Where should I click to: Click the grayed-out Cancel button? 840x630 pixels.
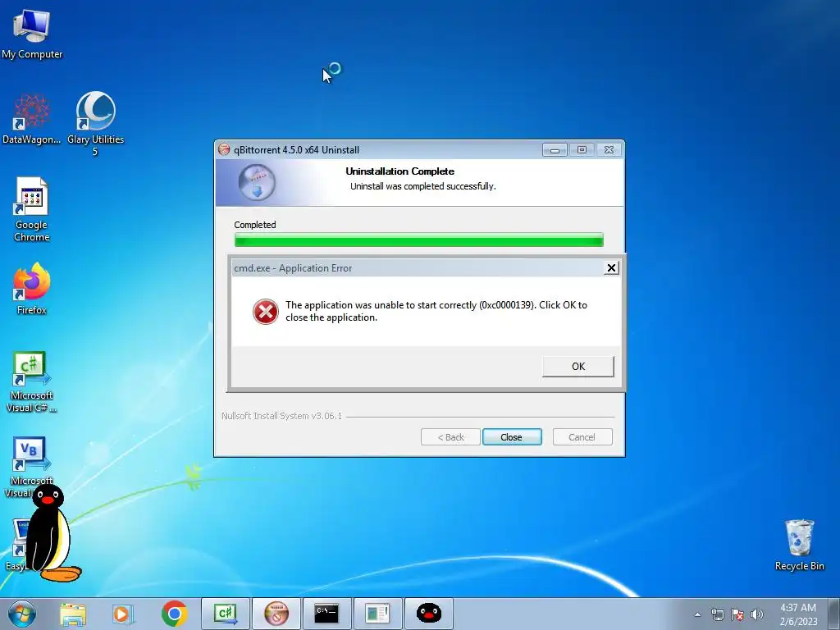click(x=582, y=437)
